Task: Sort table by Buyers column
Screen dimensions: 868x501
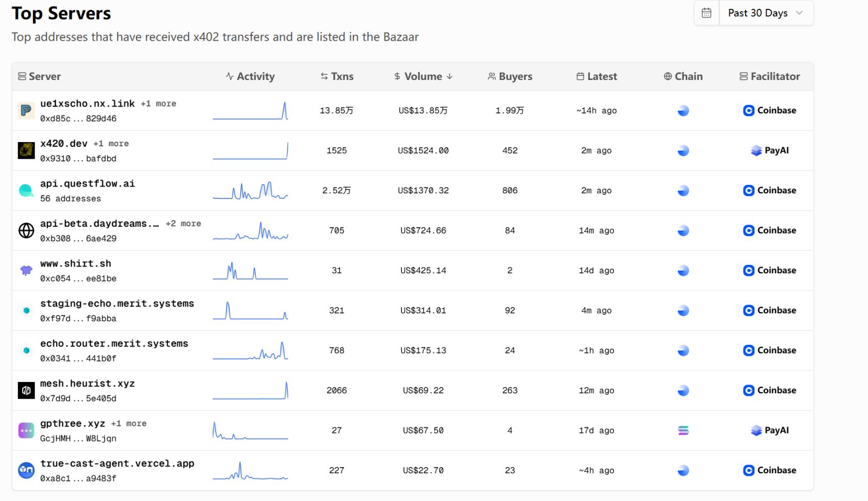Action: (510, 77)
